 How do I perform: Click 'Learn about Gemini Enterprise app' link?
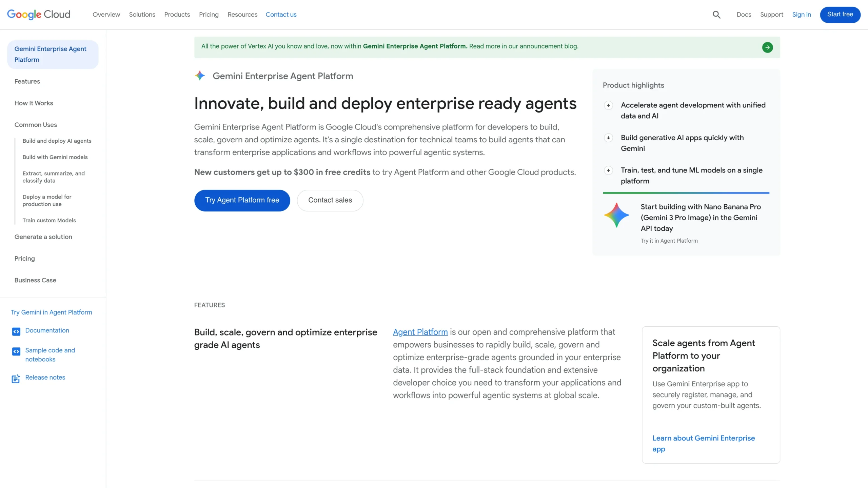click(x=704, y=444)
